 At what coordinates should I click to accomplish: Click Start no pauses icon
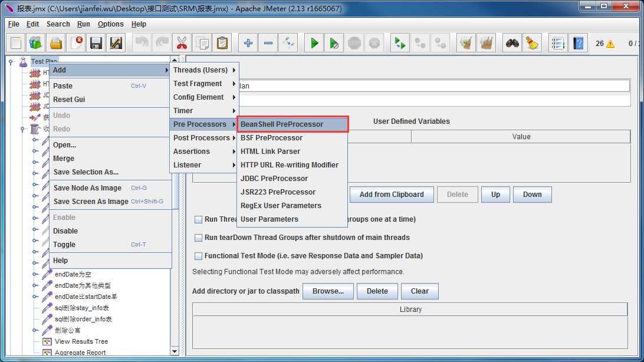[x=334, y=43]
